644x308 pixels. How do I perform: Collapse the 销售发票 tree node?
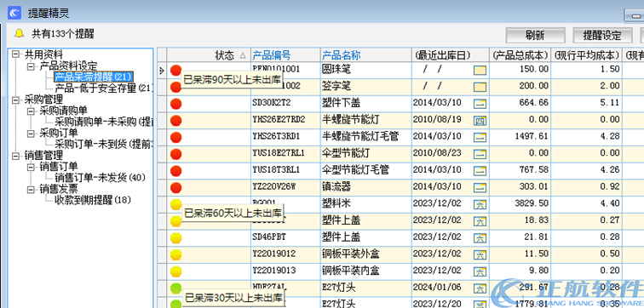(31, 189)
